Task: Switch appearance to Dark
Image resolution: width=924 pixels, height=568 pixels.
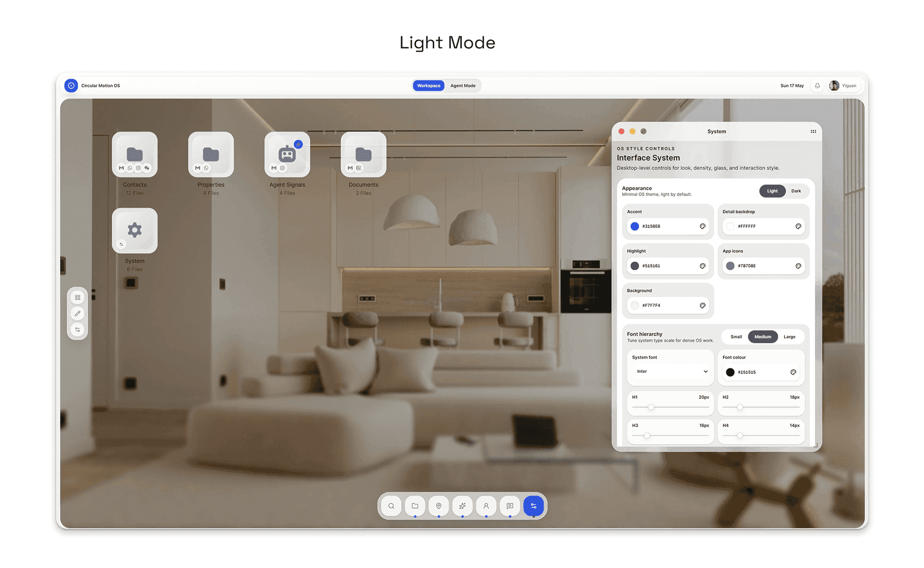Action: pyautogui.click(x=796, y=191)
